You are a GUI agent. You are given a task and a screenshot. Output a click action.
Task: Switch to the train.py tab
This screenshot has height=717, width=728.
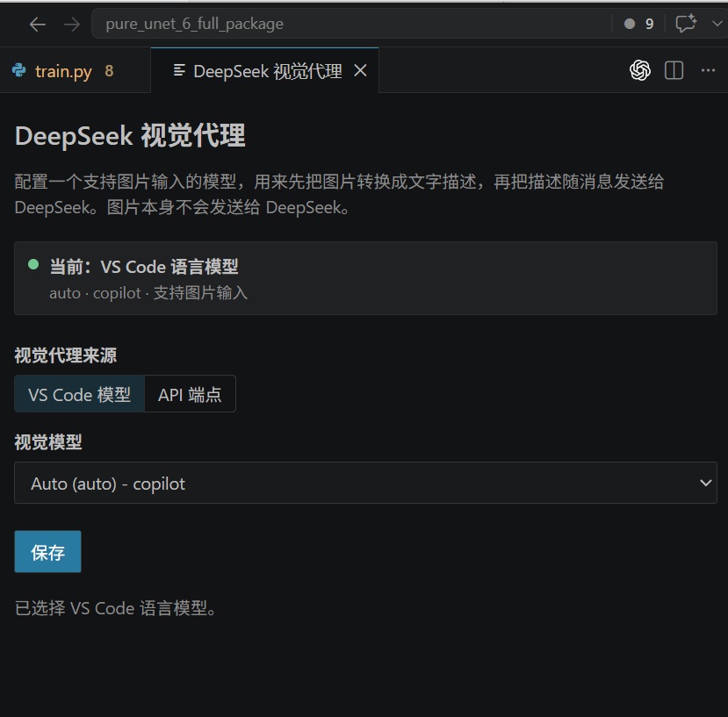coord(76,70)
